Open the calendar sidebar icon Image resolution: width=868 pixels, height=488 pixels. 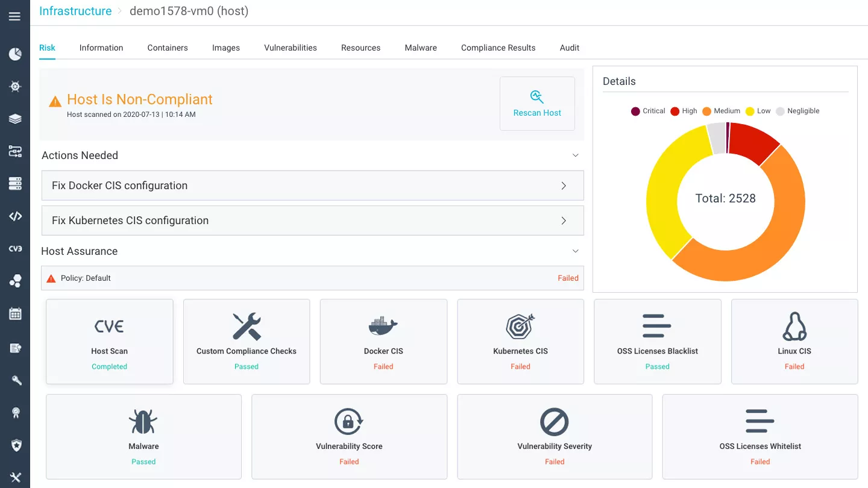click(15, 314)
